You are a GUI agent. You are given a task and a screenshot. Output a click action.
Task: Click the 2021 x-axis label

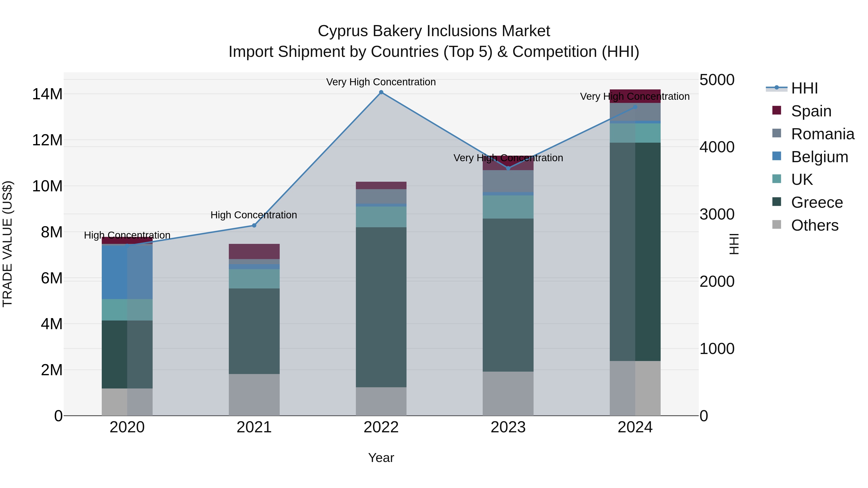(254, 427)
